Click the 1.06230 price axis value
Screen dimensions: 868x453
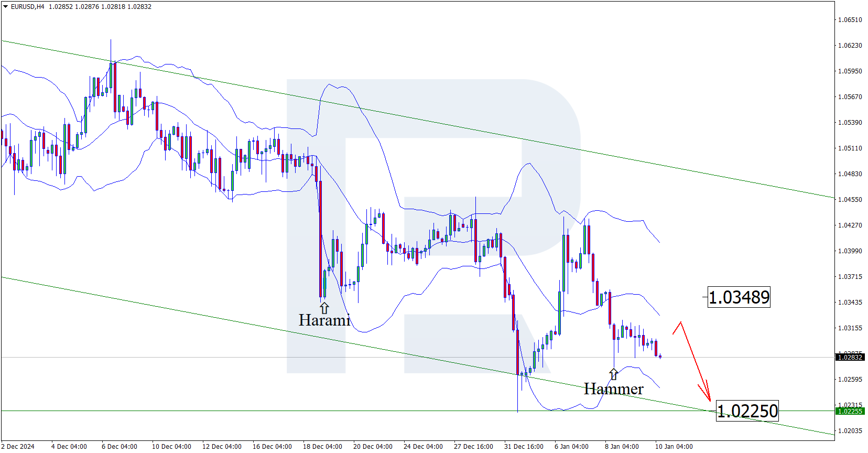click(x=850, y=46)
